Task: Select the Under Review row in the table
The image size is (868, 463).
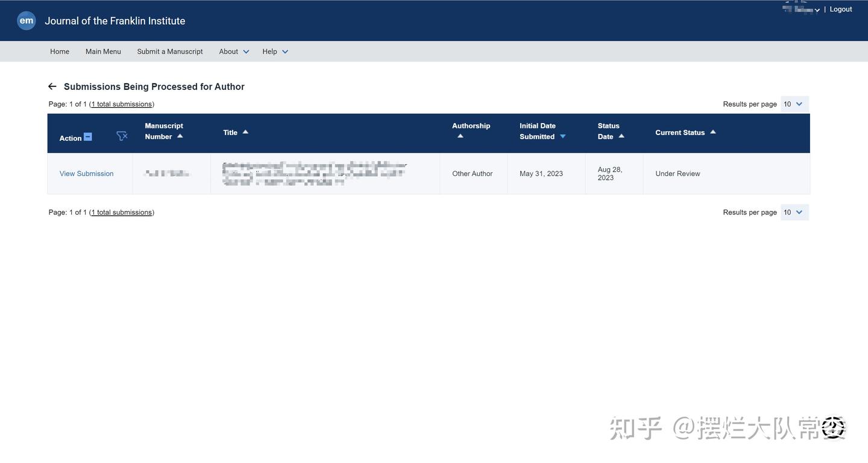Action: point(678,173)
